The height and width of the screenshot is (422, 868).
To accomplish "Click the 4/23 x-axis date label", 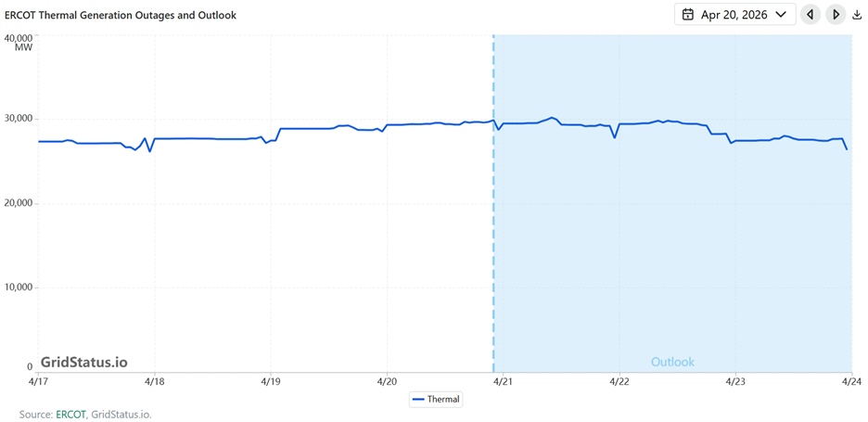I will (735, 381).
